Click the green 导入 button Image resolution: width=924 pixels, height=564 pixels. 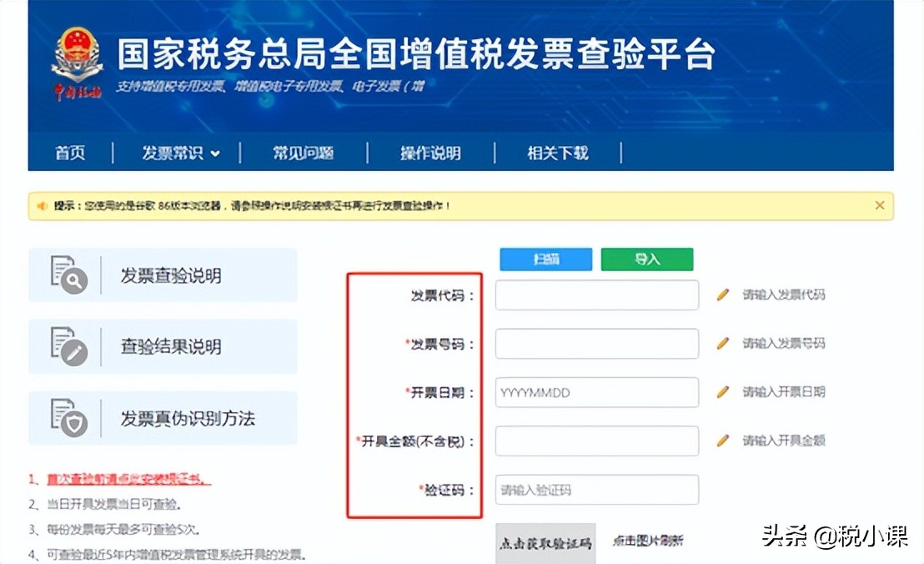pyautogui.click(x=647, y=259)
